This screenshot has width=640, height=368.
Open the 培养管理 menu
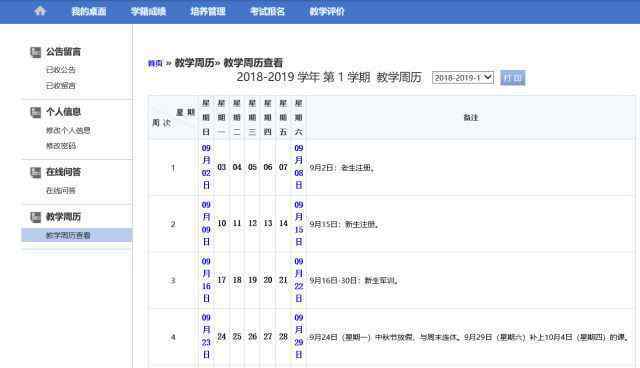pos(208,11)
